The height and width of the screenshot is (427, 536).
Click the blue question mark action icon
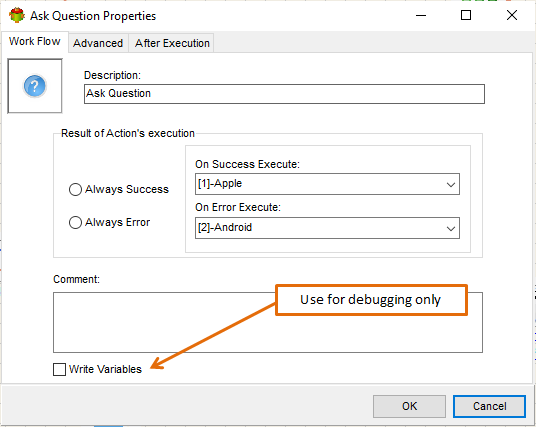[x=35, y=86]
